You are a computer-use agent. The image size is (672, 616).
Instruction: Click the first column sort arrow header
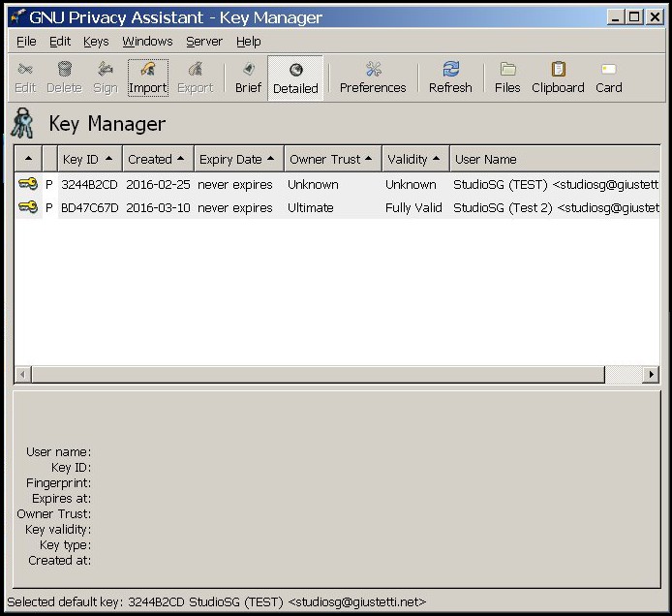(x=28, y=159)
